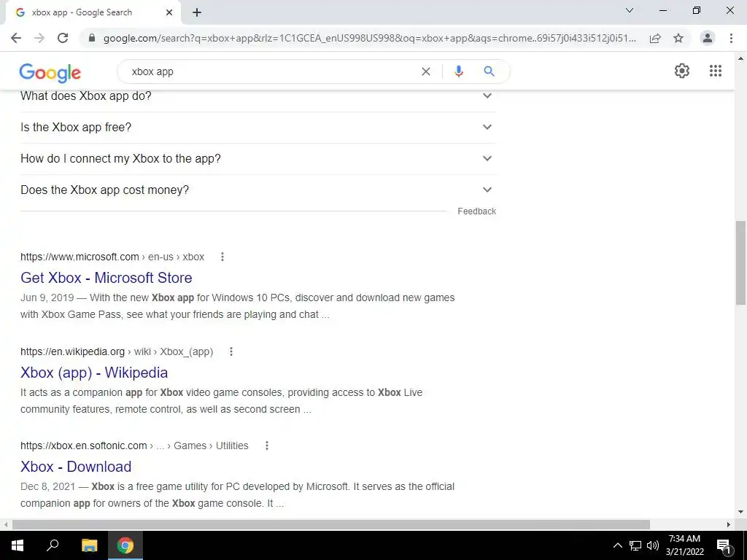Submit search with magnifier icon
Image resolution: width=747 pixels, height=560 pixels.
click(x=489, y=71)
